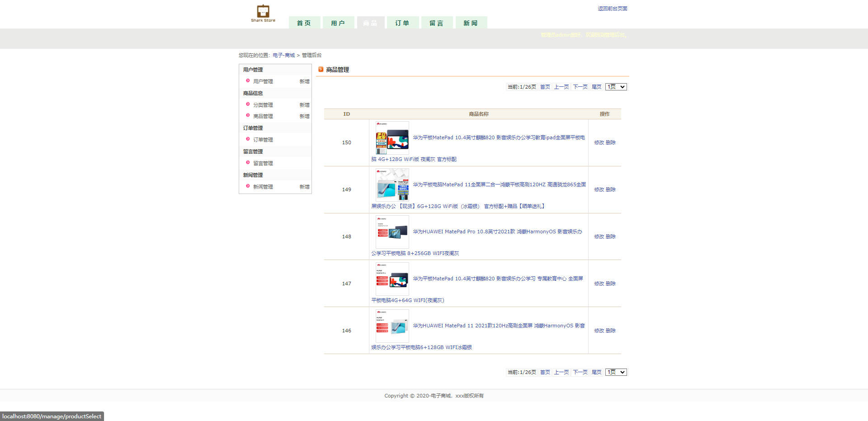
Task: Click product 148 thumbnail image
Action: tap(392, 232)
